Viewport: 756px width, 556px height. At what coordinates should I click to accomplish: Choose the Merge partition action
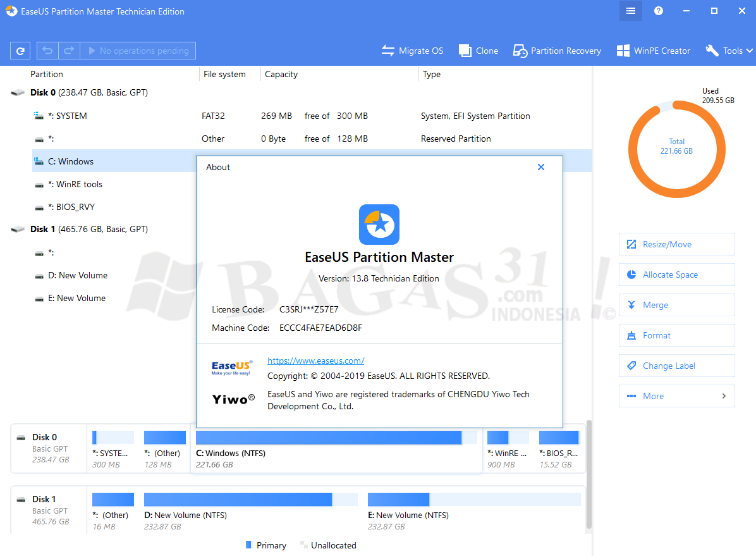pyautogui.click(x=676, y=305)
